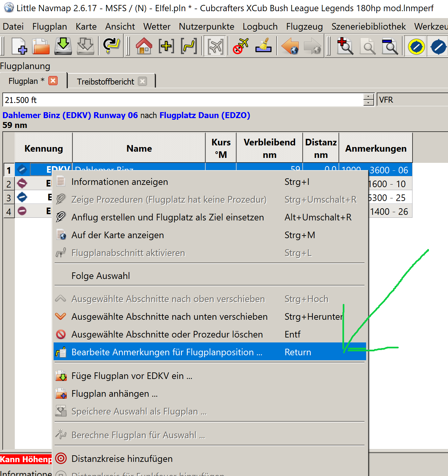The height and width of the screenshot is (476, 448).
Task: Go back in map history arrow
Action: [290, 46]
